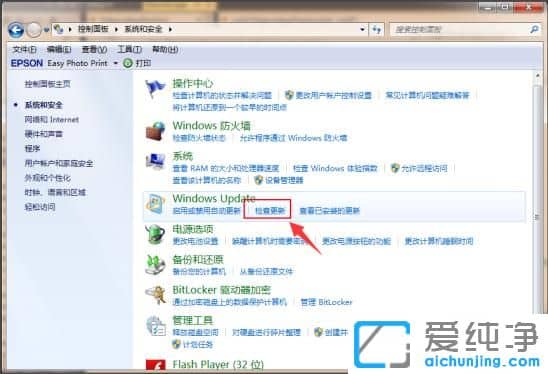Click 启用或禁用自动更新 link
Image resolution: width=548 pixels, height=374 pixels.
[207, 211]
